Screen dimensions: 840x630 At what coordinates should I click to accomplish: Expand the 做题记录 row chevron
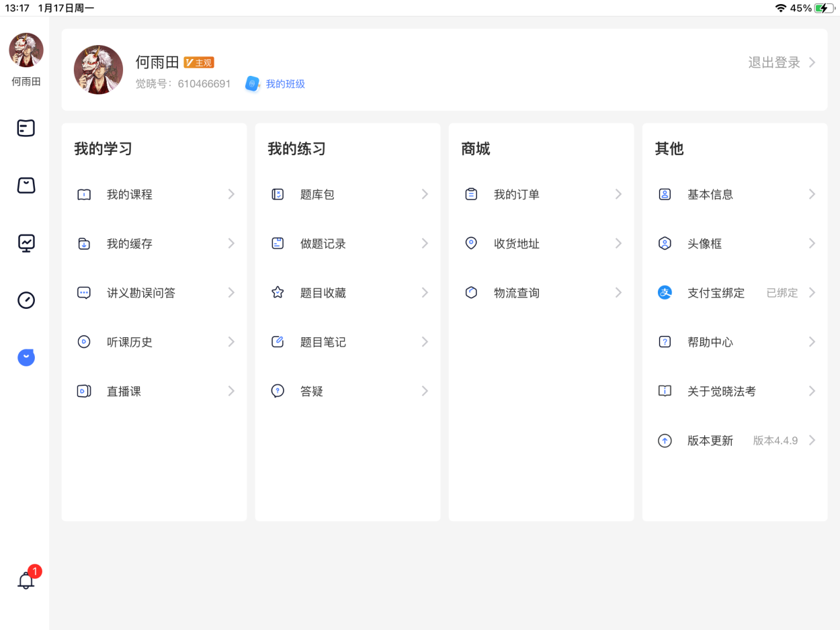point(425,244)
